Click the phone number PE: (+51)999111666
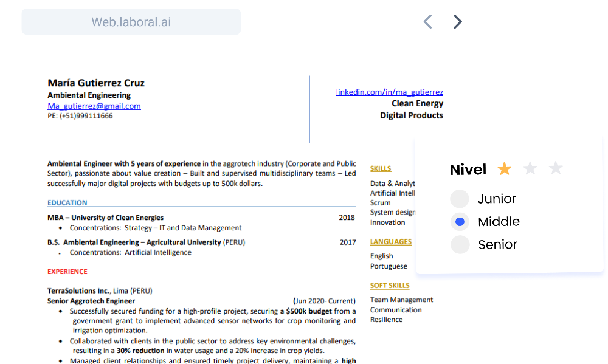608x364 pixels. pos(80,116)
